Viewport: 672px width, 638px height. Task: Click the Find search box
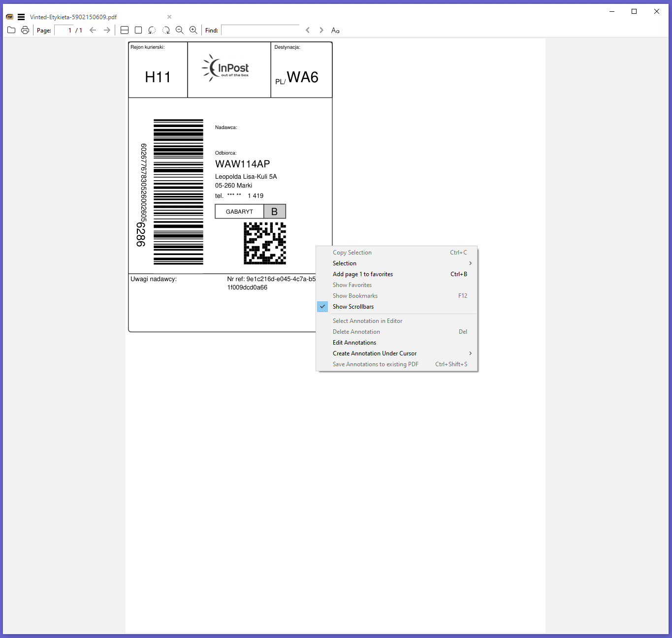pyautogui.click(x=260, y=30)
